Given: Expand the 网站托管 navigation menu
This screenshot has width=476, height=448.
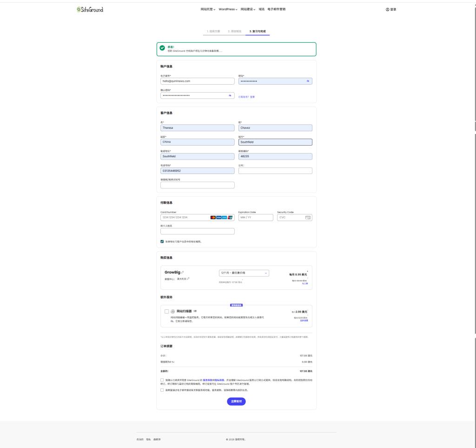Looking at the screenshot, I should click(x=208, y=9).
